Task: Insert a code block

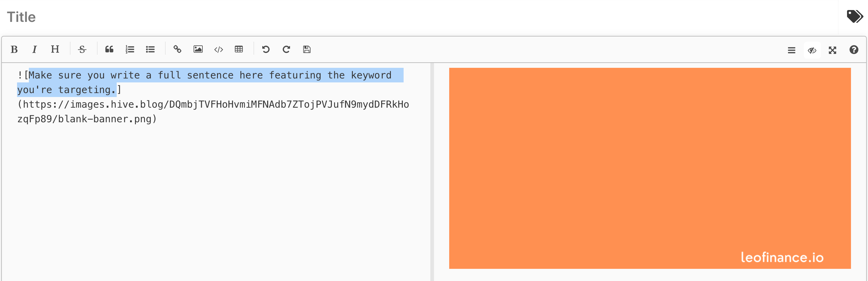Action: click(x=218, y=50)
